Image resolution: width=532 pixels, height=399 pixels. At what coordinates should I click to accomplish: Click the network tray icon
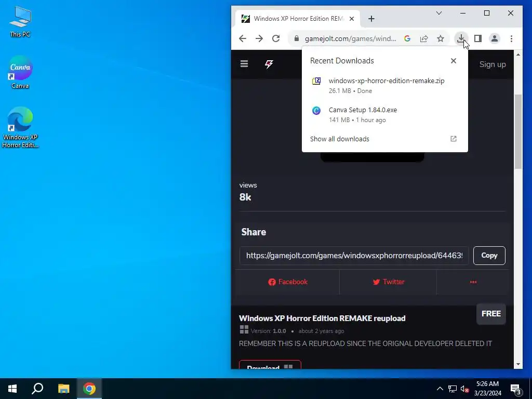click(x=453, y=389)
